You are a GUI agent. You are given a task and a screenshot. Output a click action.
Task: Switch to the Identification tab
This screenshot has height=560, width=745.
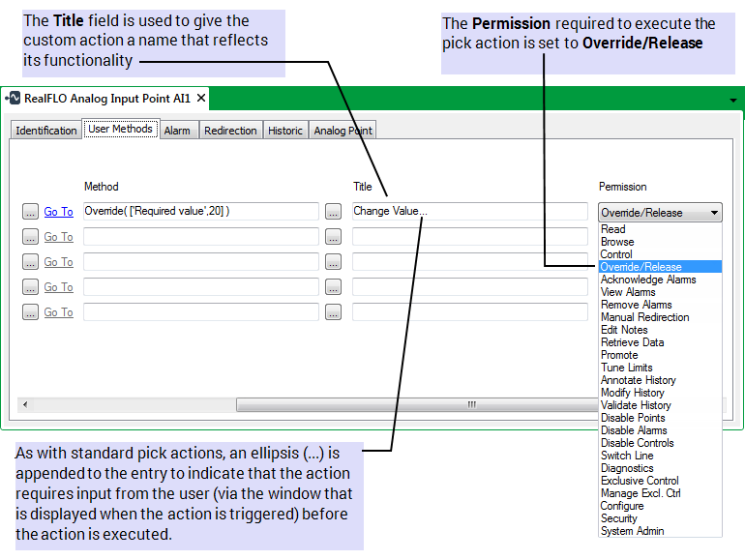coord(46,131)
